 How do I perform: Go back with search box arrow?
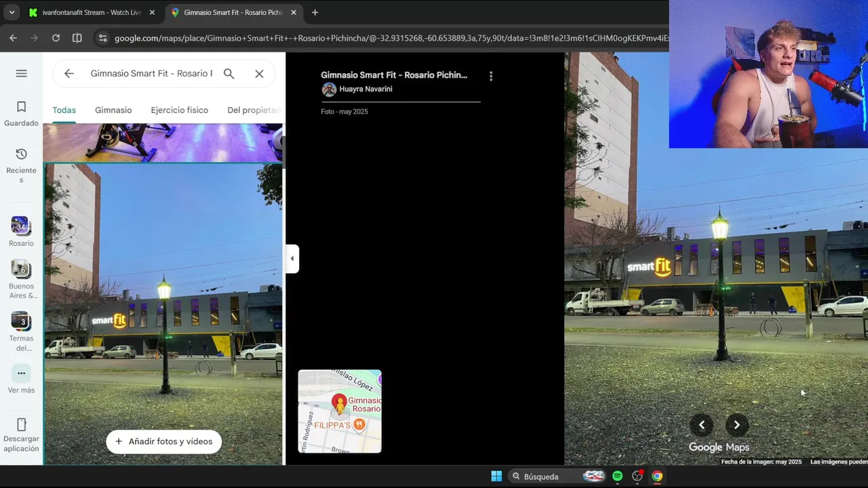68,73
